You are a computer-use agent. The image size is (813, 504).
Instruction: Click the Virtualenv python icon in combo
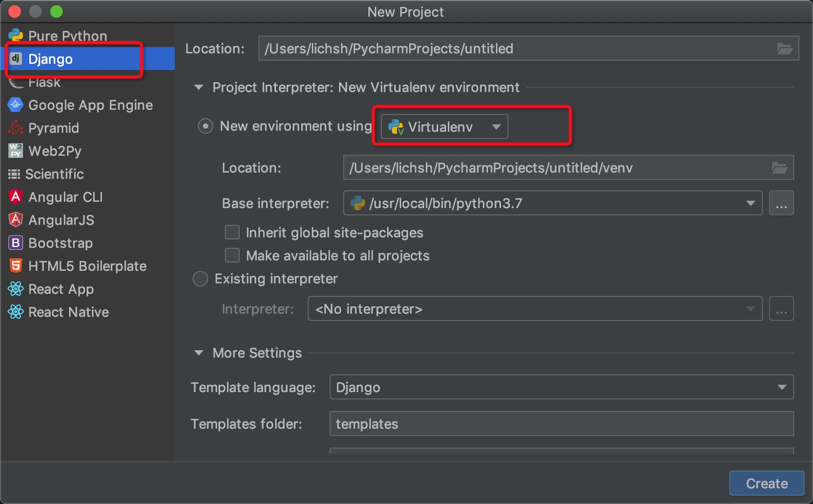point(396,127)
